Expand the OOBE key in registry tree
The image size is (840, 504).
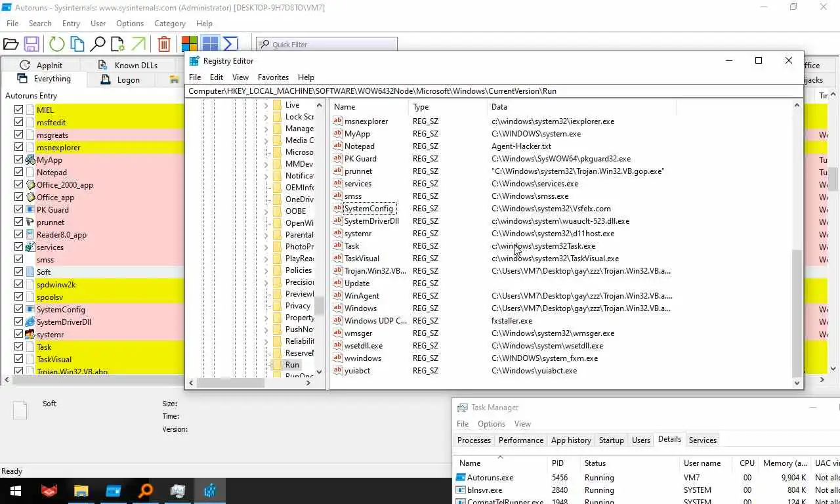(x=266, y=211)
